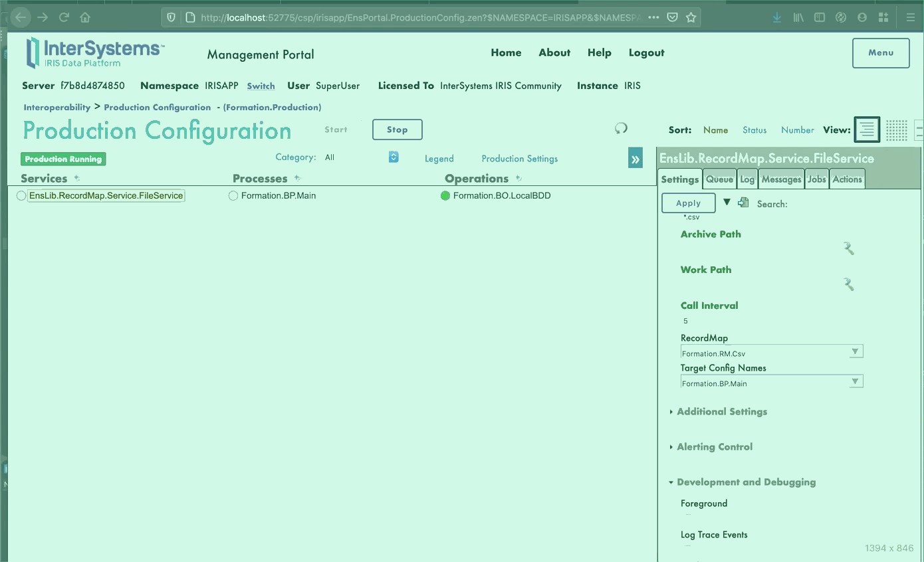Expand the Additional Settings section
Viewport: 924px width, 562px height.
click(x=722, y=412)
